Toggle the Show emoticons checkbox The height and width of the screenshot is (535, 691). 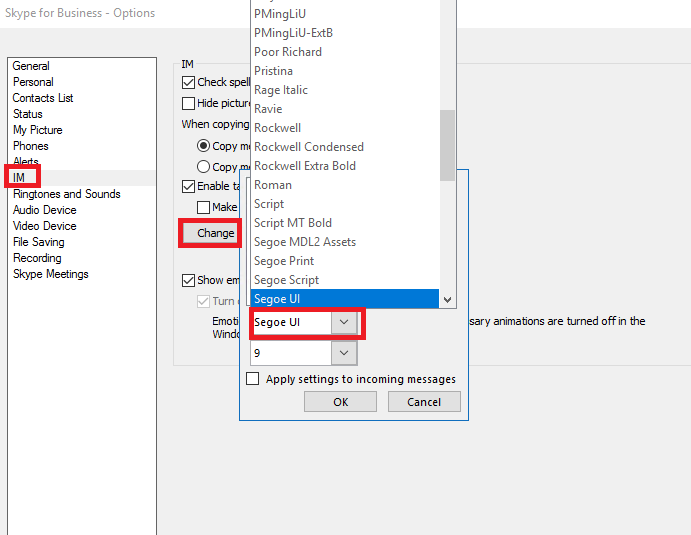(188, 280)
